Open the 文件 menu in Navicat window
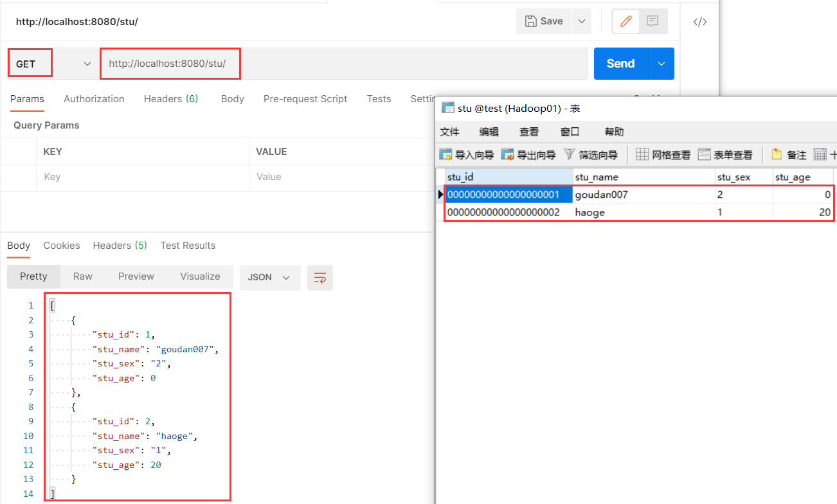The image size is (837, 504). pyautogui.click(x=449, y=132)
